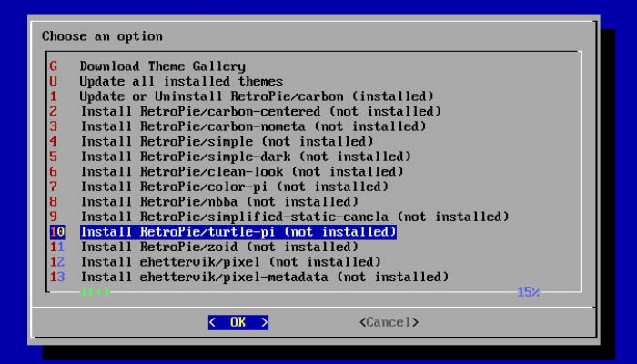Select Install RetroPie/nbba row
This screenshot has width=637, height=364.
(x=204, y=201)
